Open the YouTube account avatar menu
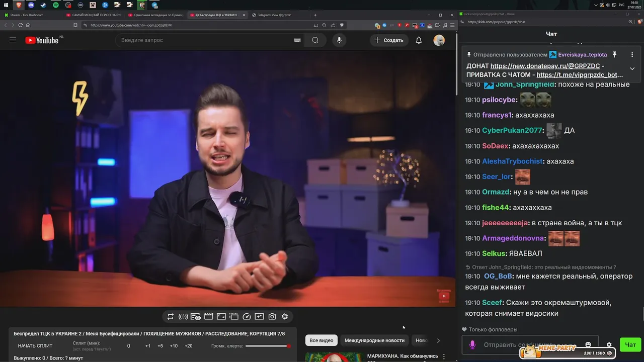Screen dimensions: 644x362 (439, 40)
